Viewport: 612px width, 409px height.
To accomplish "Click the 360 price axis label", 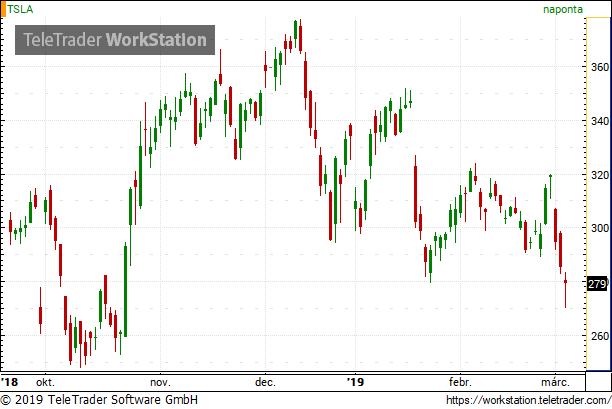I will pyautogui.click(x=600, y=67).
